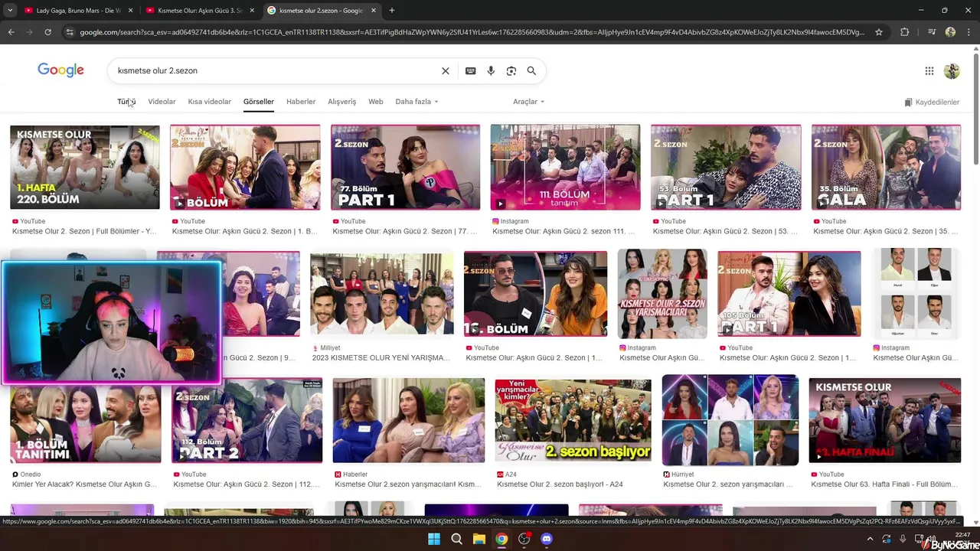Open 'Kısmetse Olur 63. Hafta Finali' link
Screen dimensions: 980x551
tap(884, 484)
